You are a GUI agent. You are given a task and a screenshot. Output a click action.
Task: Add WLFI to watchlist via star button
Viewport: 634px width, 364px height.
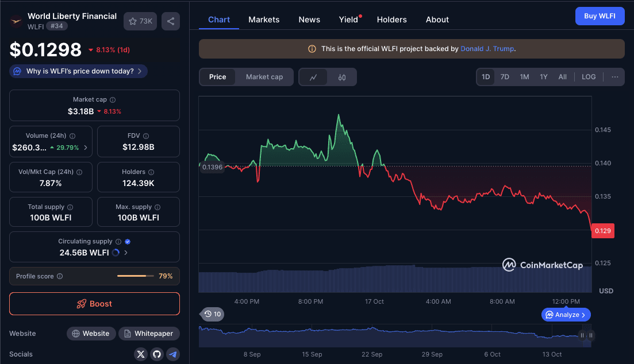click(x=132, y=21)
